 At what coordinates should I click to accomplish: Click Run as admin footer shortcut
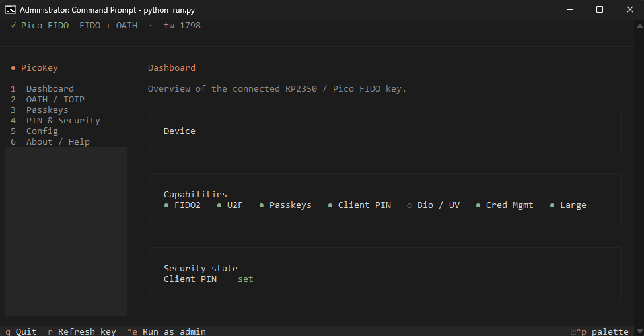pos(166,331)
